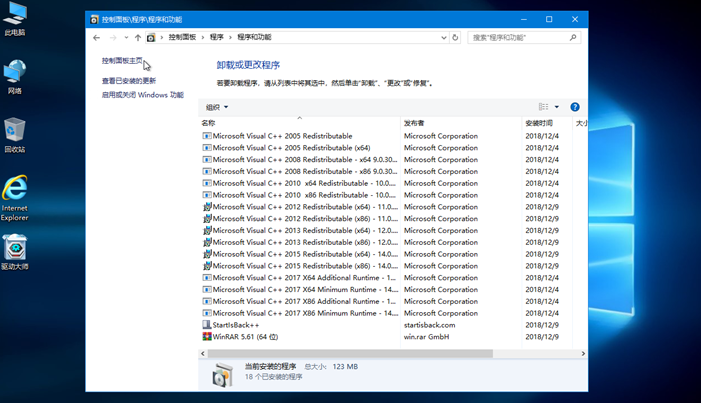Image resolution: width=701 pixels, height=403 pixels.
Task: Select Visual C++ 2017 X86 Additional Runtime icon
Action: pyautogui.click(x=207, y=301)
